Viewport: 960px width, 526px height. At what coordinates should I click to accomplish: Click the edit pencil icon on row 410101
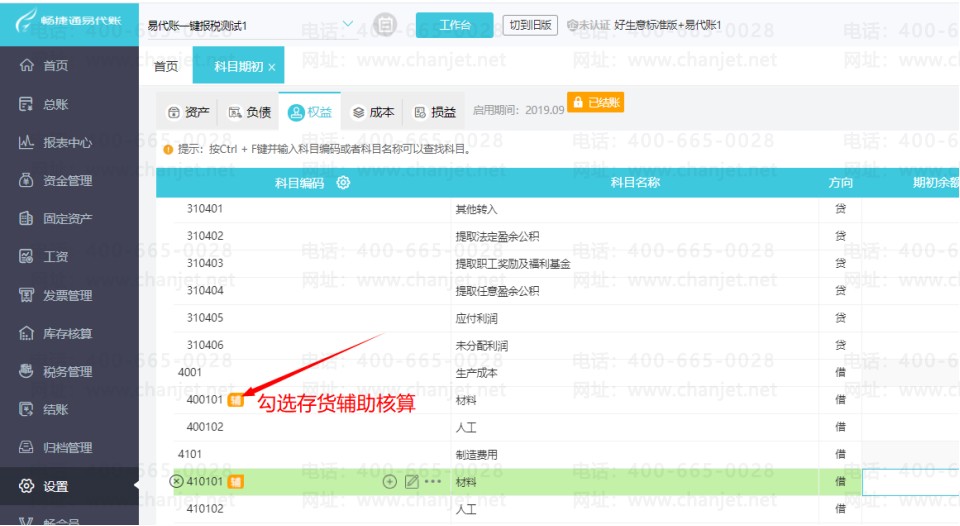pos(412,481)
